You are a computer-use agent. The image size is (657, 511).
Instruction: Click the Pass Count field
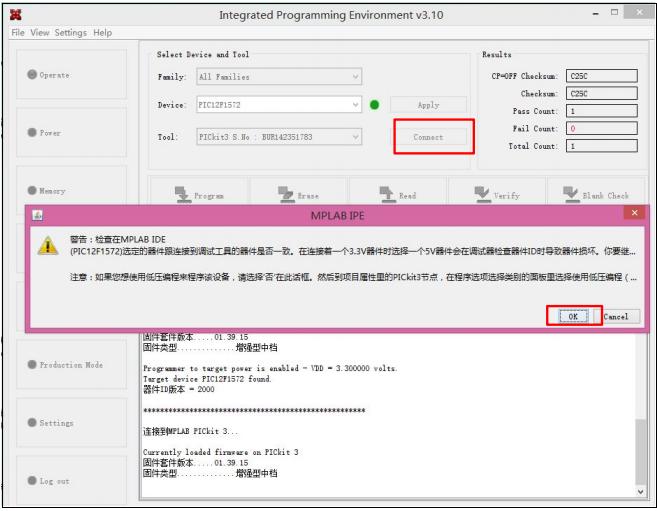602,111
